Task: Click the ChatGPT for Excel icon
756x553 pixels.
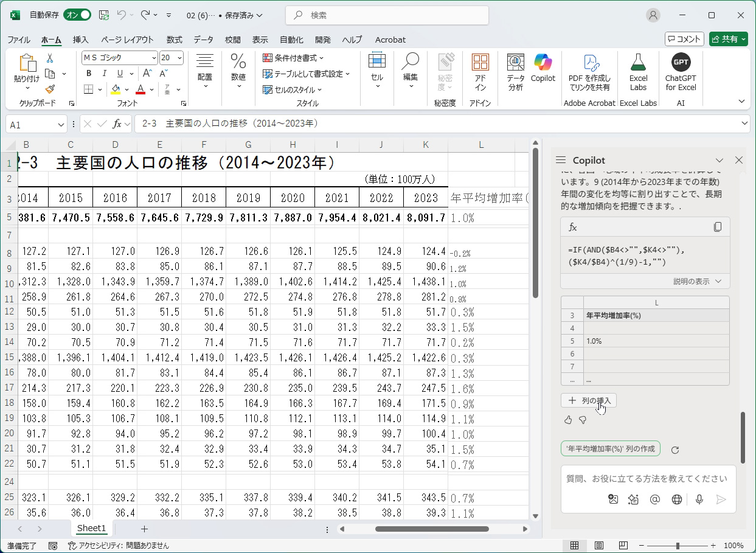Action: click(681, 72)
